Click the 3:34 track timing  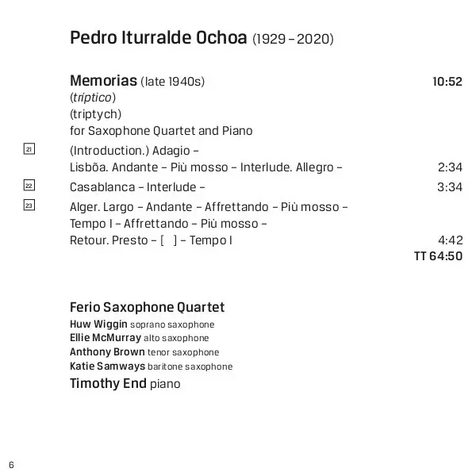(449, 187)
